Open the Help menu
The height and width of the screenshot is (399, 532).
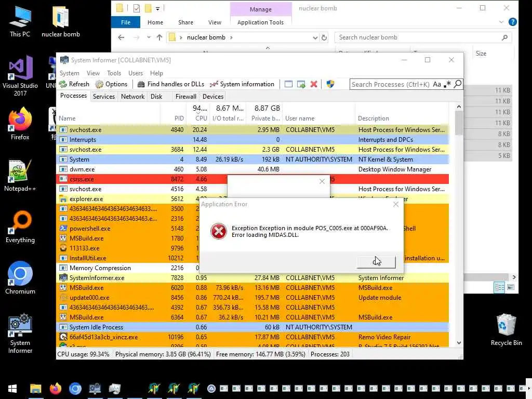click(x=156, y=73)
